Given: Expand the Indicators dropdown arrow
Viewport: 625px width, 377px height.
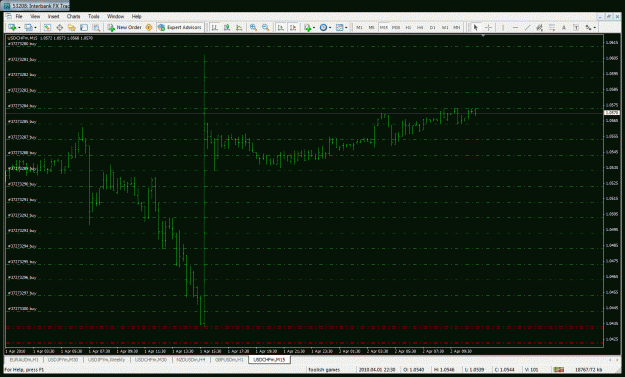Looking at the screenshot, I should click(314, 27).
